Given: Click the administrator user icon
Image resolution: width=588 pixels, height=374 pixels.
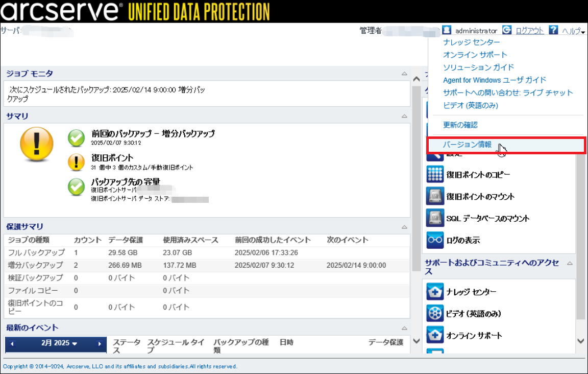Looking at the screenshot, I should (447, 30).
